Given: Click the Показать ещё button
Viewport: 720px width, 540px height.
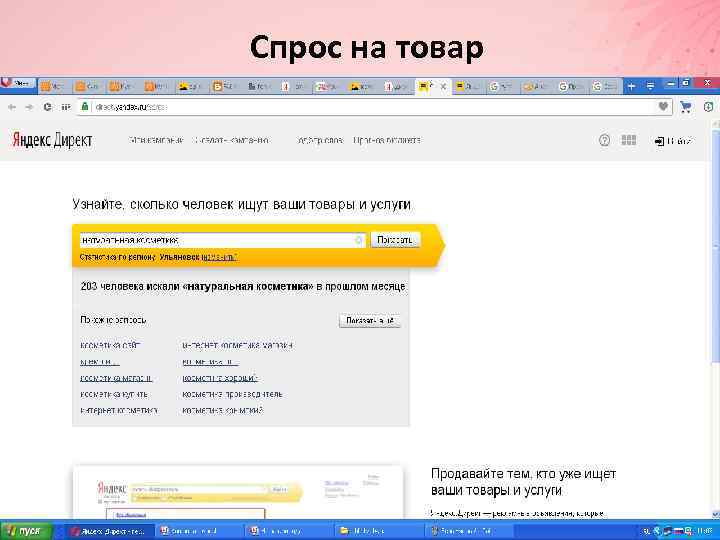Looking at the screenshot, I should point(370,320).
